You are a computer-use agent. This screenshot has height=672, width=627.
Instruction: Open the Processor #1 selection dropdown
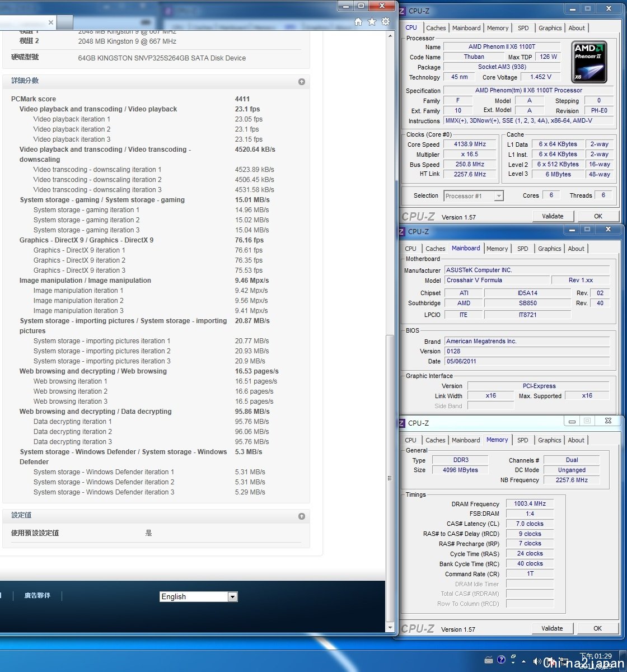pos(474,196)
